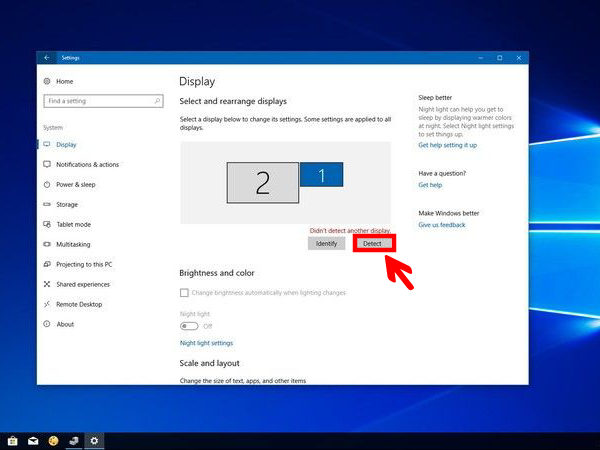600x450 pixels.
Task: Toggle the Night light switch
Action: pos(189,326)
